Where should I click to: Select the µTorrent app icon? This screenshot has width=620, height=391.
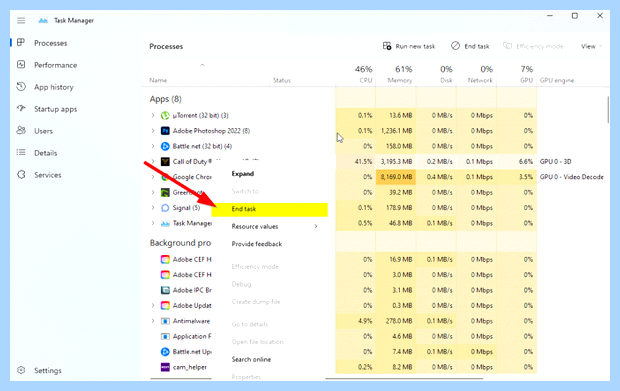165,115
